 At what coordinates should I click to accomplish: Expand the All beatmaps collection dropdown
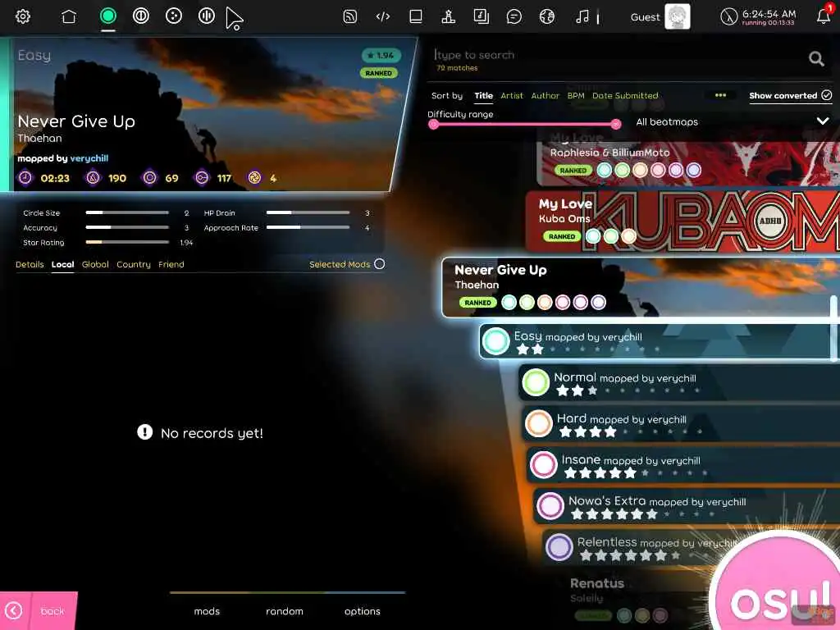(732, 121)
